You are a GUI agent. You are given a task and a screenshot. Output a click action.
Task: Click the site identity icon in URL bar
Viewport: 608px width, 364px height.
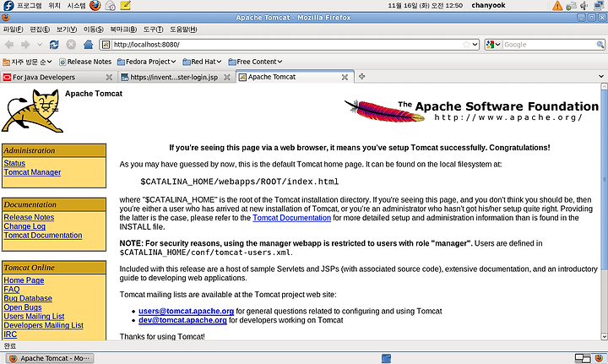pos(106,45)
